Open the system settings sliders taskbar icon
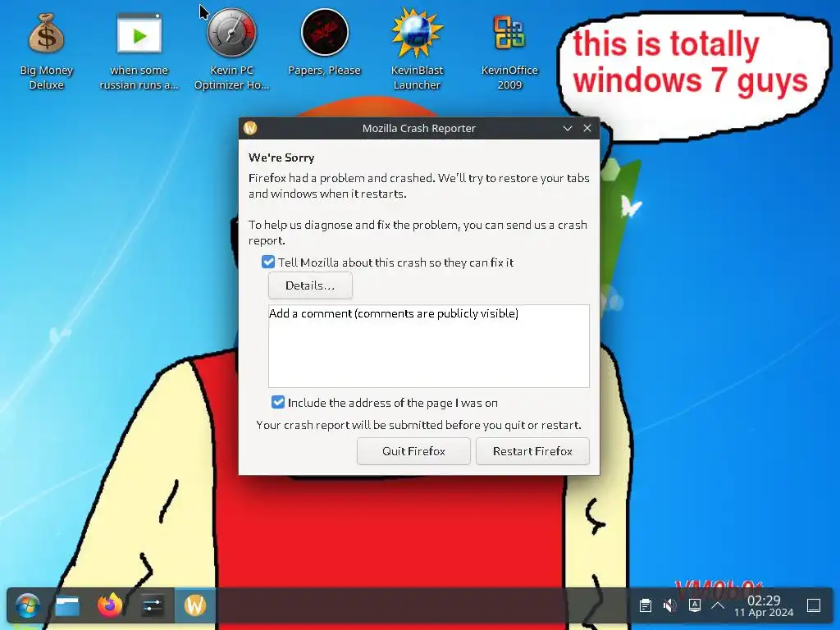Screen dimensions: 840x630 [152, 606]
